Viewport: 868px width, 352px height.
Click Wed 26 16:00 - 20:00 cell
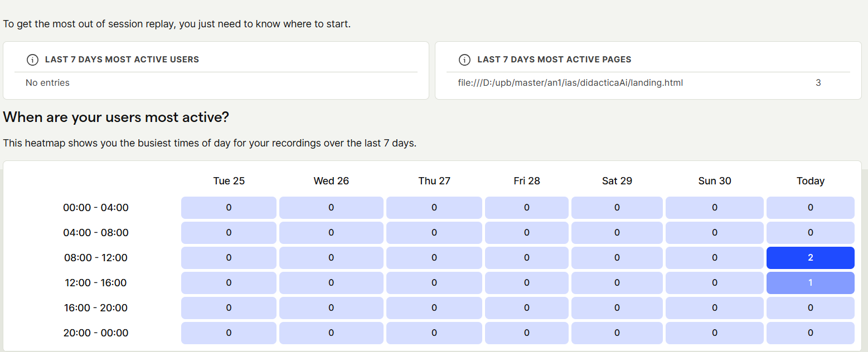[x=331, y=308]
